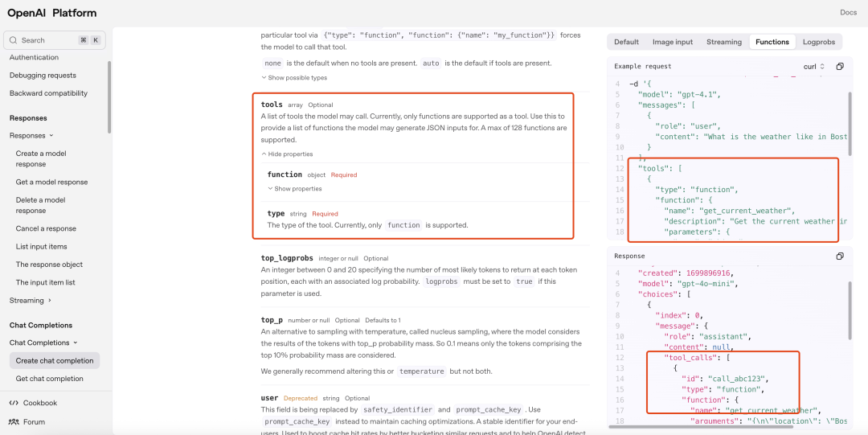Open Delete a model response
Viewport: 868px width, 435px height.
coord(40,205)
